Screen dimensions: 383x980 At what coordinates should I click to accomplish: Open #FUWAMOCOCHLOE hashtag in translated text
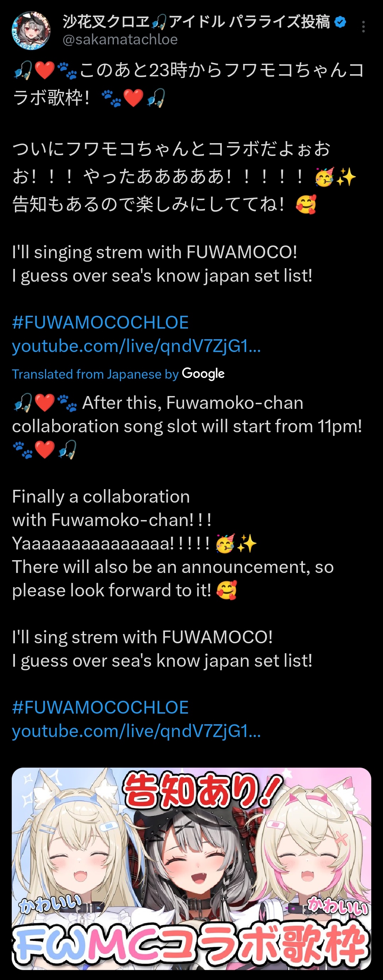coord(100,708)
